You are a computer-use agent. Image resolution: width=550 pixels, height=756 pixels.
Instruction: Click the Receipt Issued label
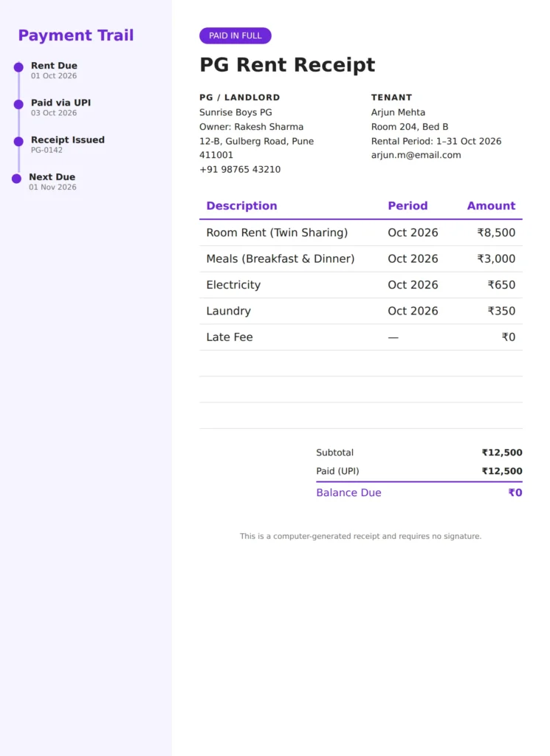(x=68, y=140)
